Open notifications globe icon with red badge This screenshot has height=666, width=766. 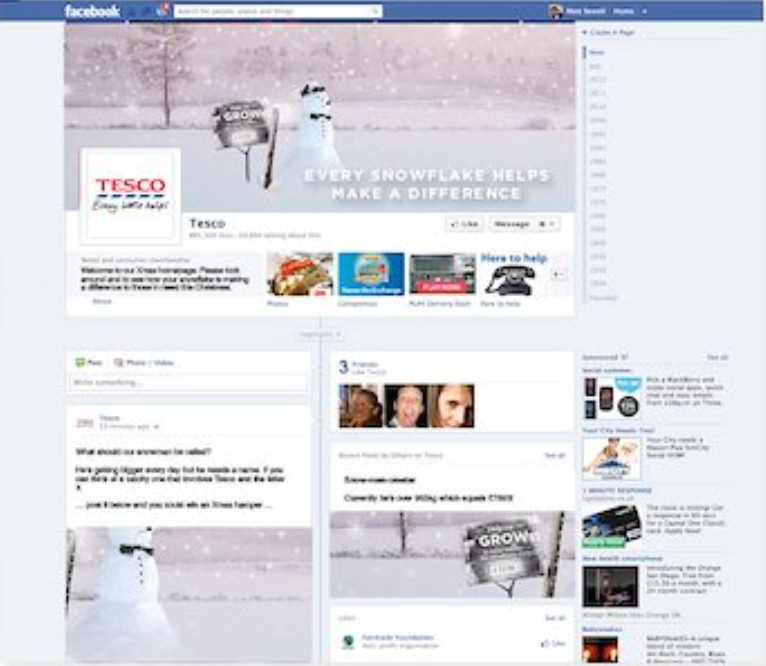point(163,10)
